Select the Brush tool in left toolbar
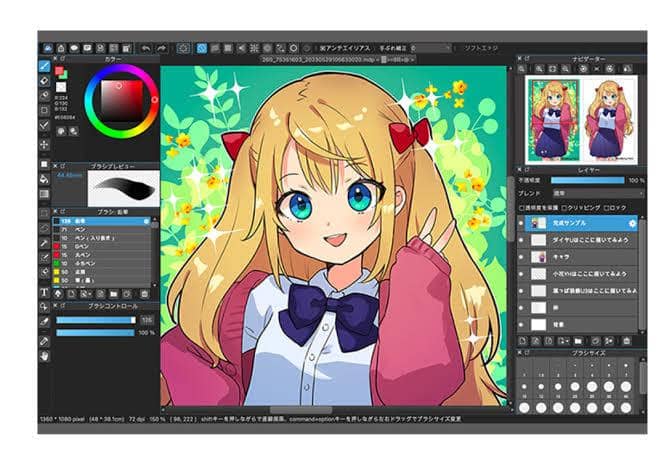Image resolution: width=672 pixels, height=456 pixels. point(45,66)
